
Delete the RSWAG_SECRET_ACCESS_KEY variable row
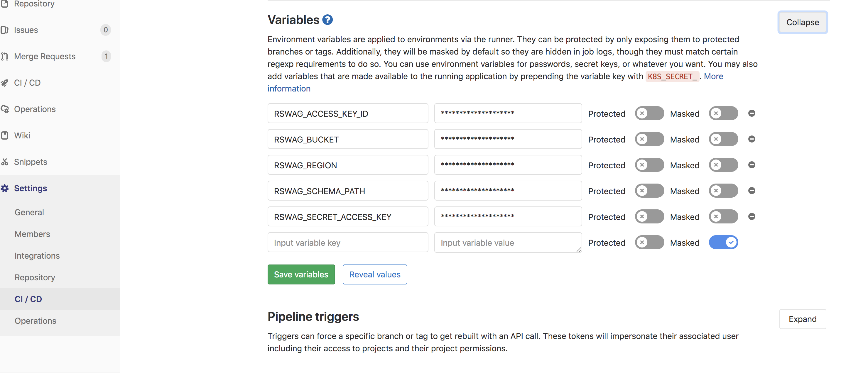pos(752,216)
